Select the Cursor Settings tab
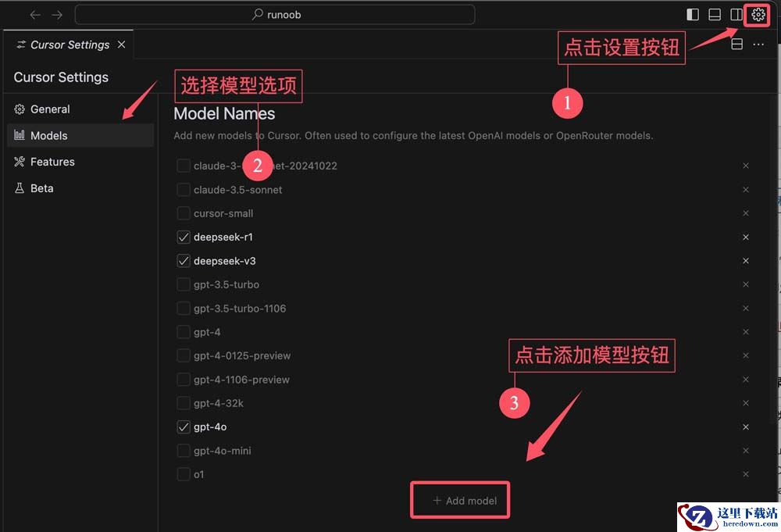Viewport: 781px width, 532px height. [69, 45]
